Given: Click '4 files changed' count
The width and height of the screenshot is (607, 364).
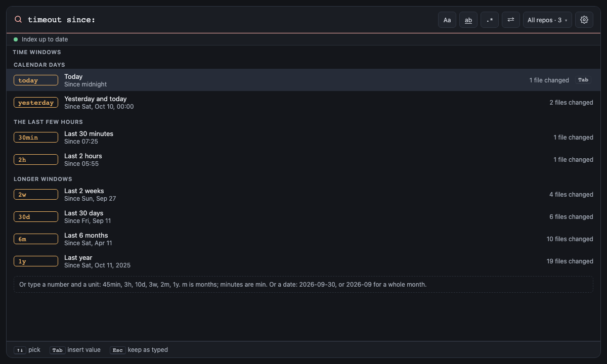Looking at the screenshot, I should coord(571,195).
